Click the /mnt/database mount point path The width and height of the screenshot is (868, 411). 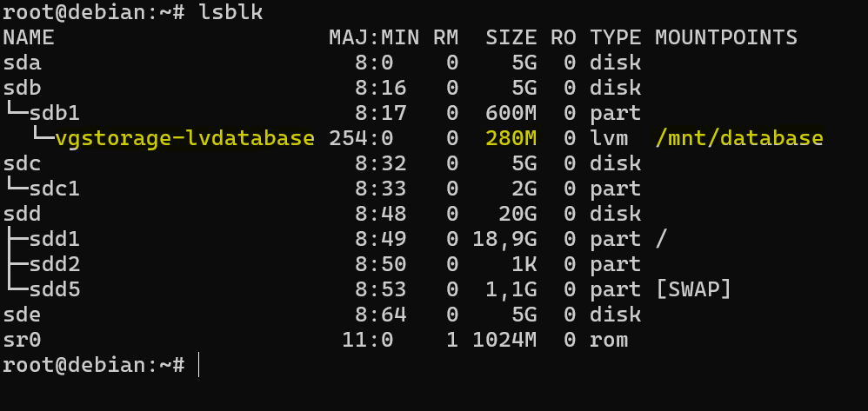[x=738, y=139]
